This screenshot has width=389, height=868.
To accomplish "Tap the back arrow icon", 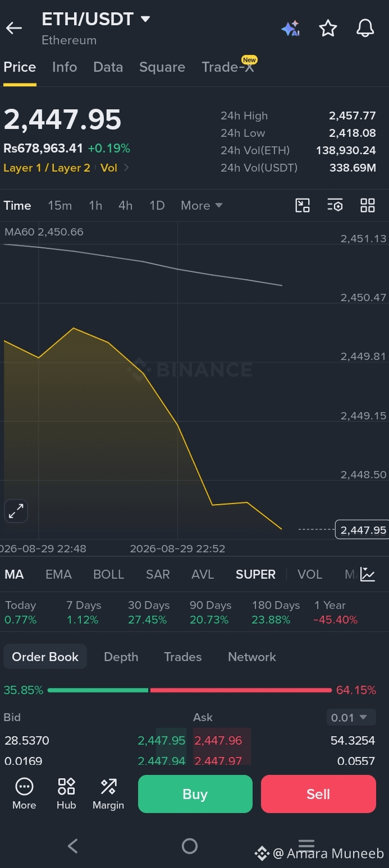I will (x=14, y=28).
